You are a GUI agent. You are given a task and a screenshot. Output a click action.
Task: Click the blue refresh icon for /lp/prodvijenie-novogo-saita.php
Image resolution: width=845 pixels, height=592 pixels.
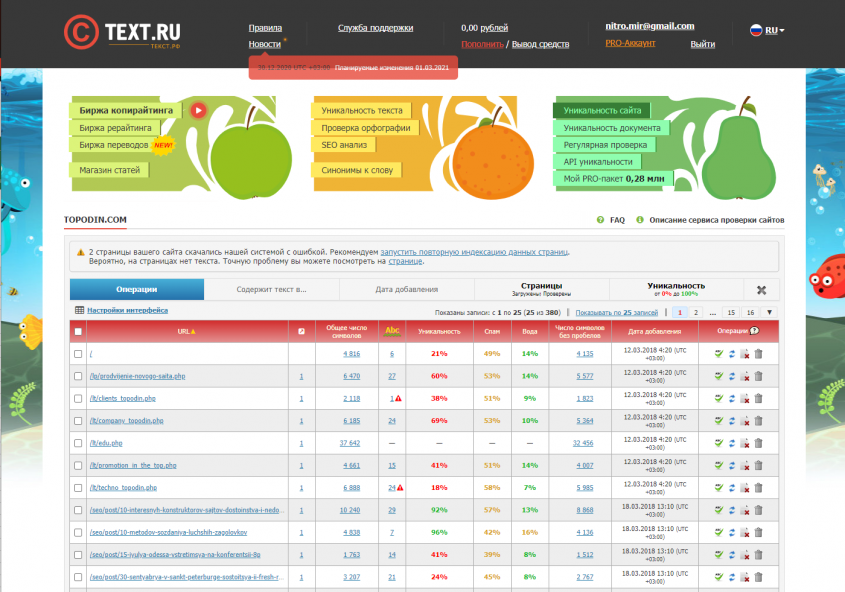point(731,376)
